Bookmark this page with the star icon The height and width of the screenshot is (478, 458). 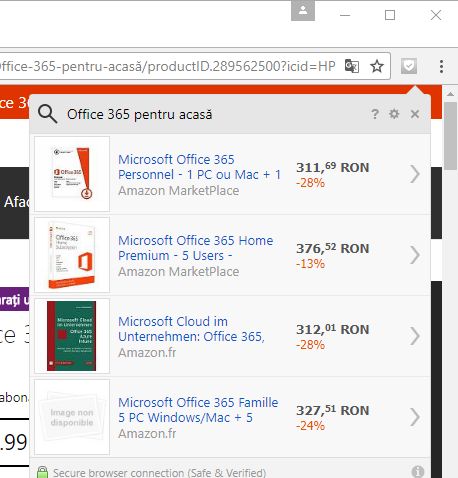[377, 66]
